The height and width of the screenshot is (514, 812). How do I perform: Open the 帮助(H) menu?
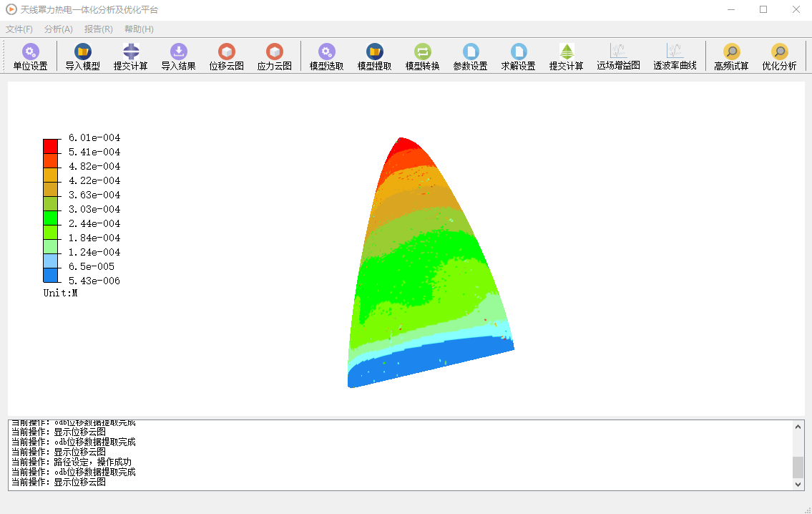tap(139, 29)
